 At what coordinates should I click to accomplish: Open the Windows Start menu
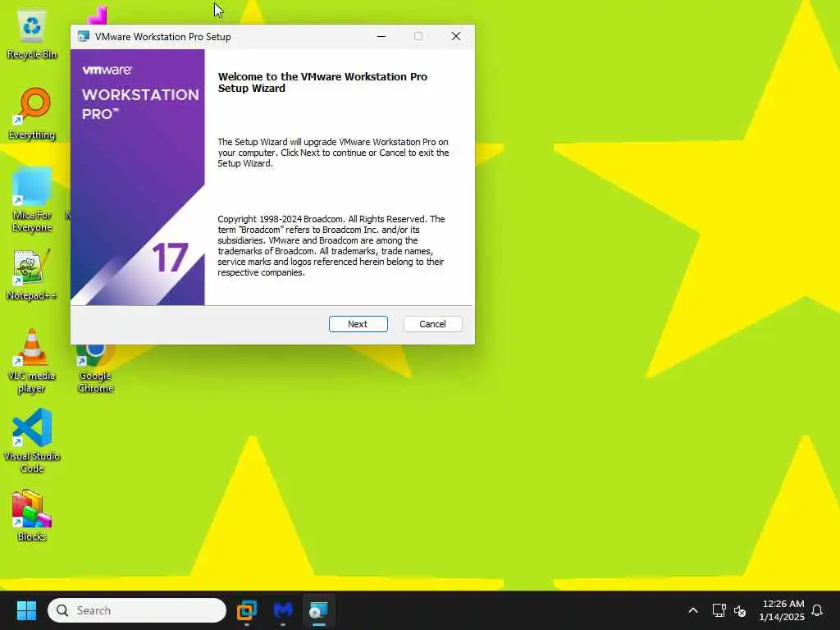(26, 610)
